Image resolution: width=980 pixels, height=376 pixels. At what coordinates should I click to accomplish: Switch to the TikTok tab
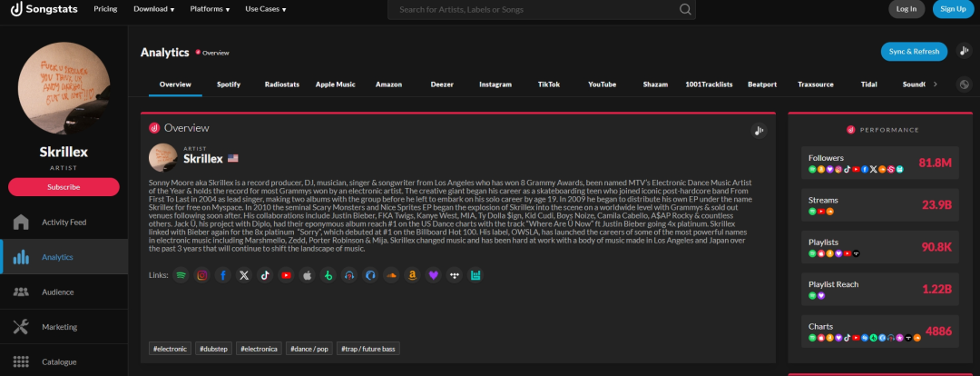(549, 84)
